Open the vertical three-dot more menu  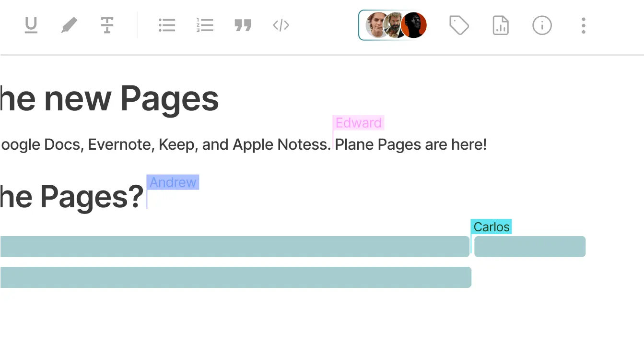tap(583, 25)
